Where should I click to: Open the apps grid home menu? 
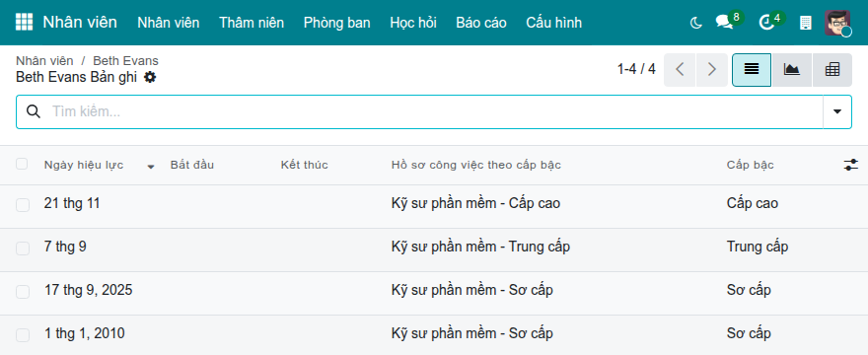pyautogui.click(x=24, y=22)
